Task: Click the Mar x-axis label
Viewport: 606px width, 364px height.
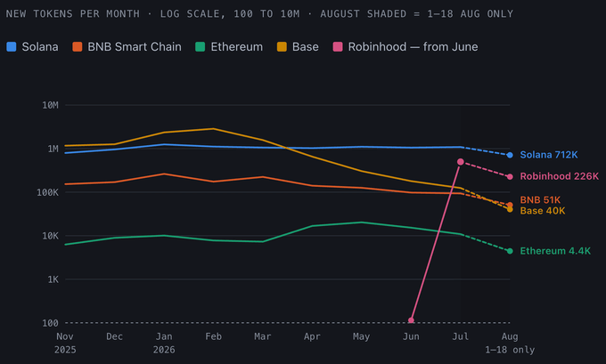Action: click(x=263, y=336)
